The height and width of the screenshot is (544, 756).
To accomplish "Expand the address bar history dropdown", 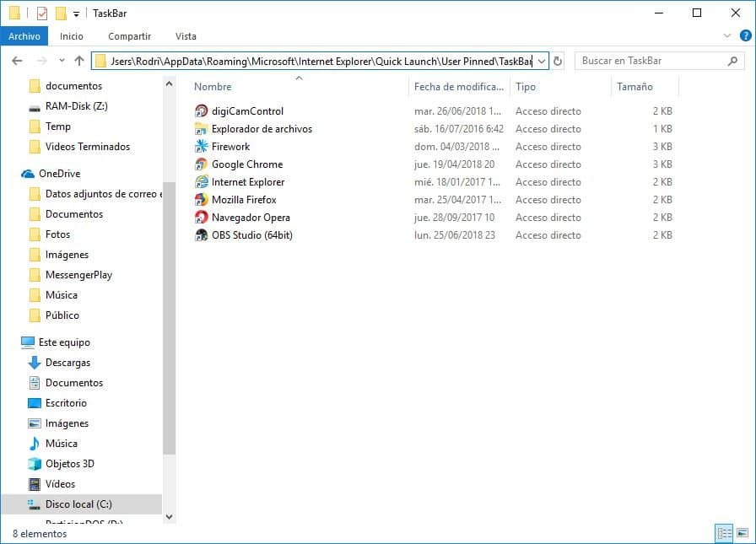I will [x=541, y=62].
